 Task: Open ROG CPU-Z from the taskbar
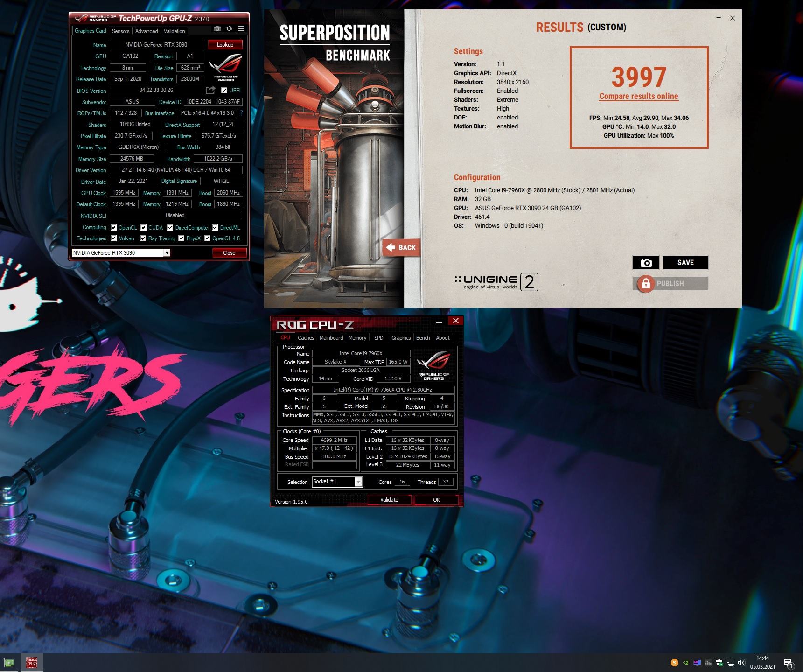pyautogui.click(x=31, y=662)
